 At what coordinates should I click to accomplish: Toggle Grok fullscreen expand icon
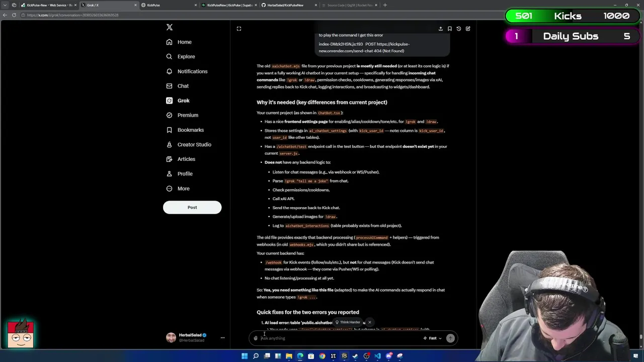[239, 29]
